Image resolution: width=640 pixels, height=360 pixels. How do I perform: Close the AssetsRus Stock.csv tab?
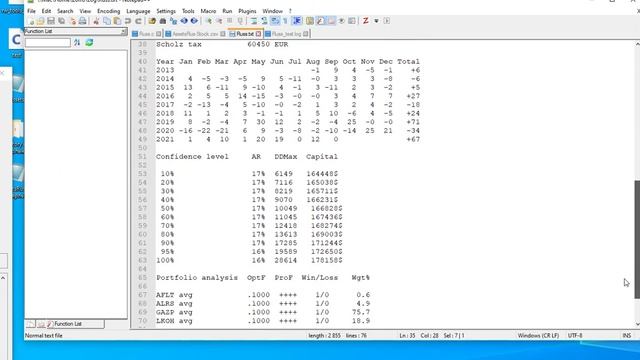(223, 34)
